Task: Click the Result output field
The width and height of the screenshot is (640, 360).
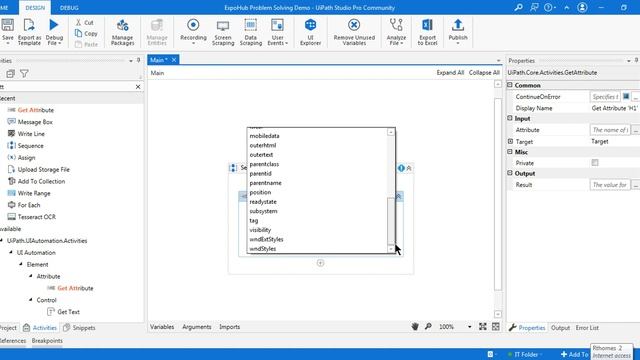Action: click(610, 185)
